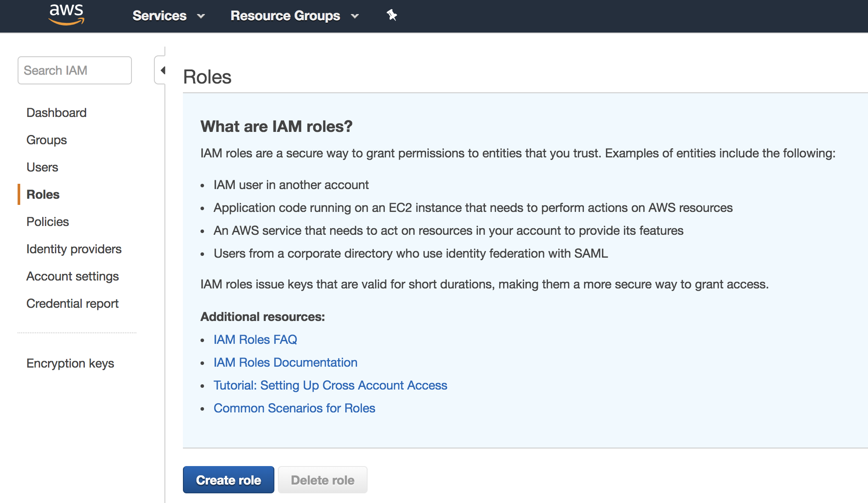Click the AWS logo home icon
Screen dimensions: 868x503
66,15
